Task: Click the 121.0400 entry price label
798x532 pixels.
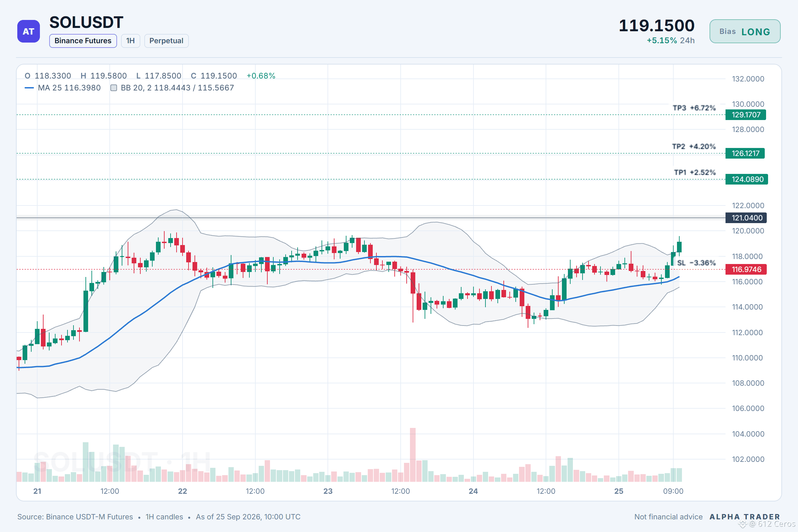Action: (x=746, y=218)
